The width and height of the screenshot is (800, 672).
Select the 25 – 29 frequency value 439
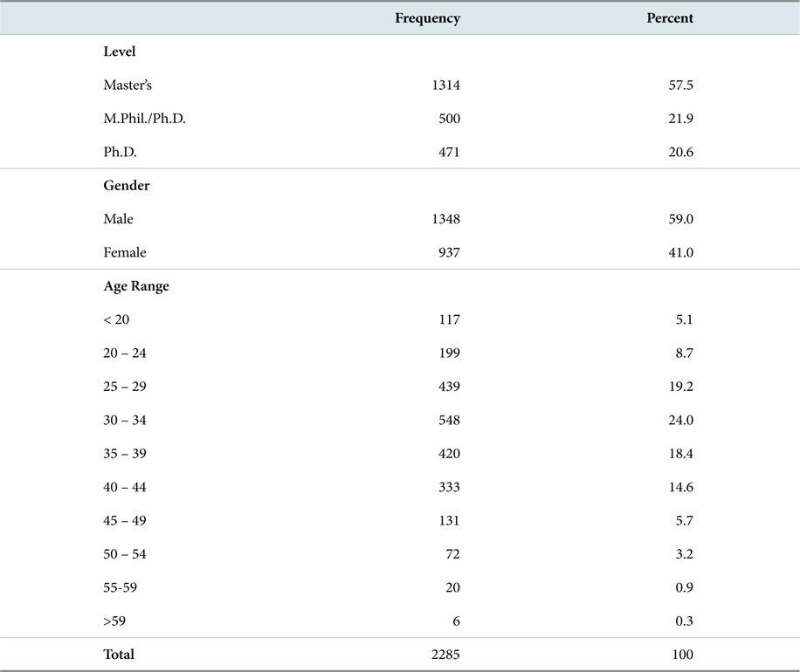[449, 387]
